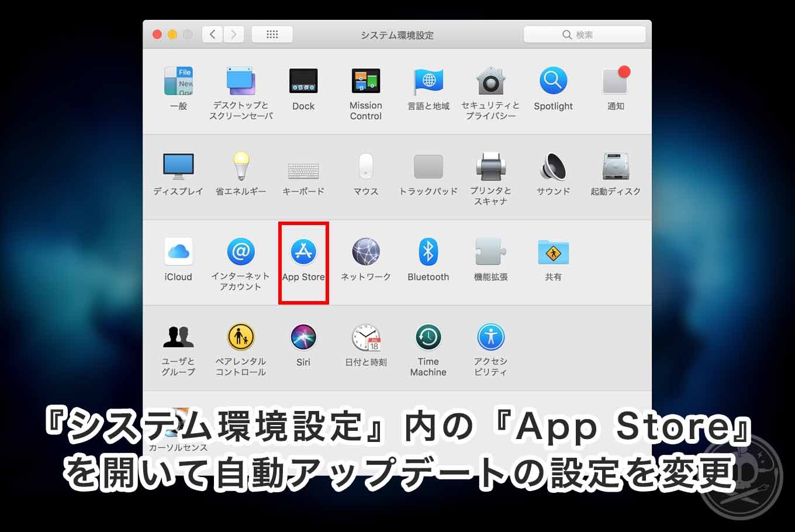The image size is (795, 532).
Task: Click the search field (検索)
Action: [x=585, y=34]
